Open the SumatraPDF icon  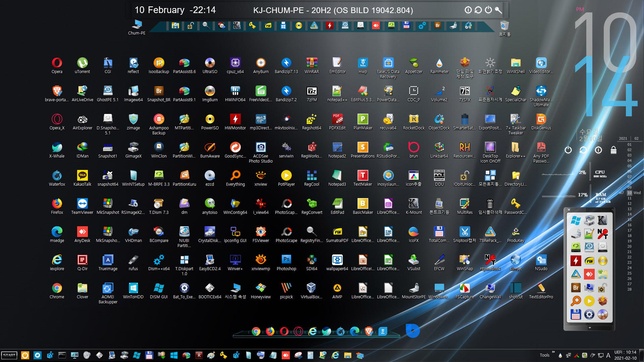[337, 234]
